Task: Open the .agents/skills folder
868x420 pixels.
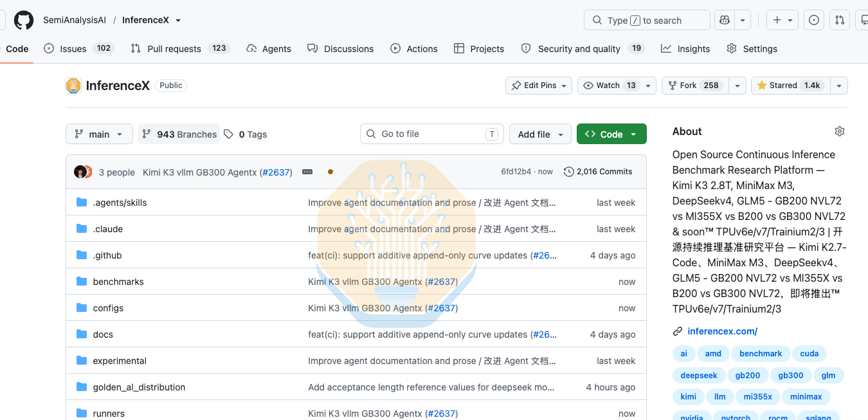Action: 120,203
